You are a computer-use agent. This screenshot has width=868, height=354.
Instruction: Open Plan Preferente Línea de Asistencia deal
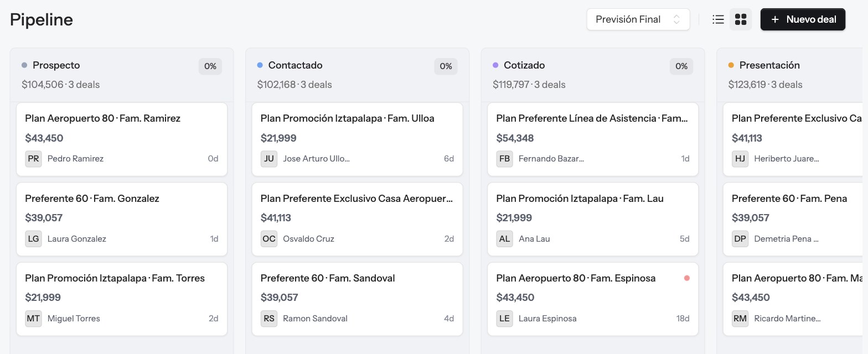[593, 139]
